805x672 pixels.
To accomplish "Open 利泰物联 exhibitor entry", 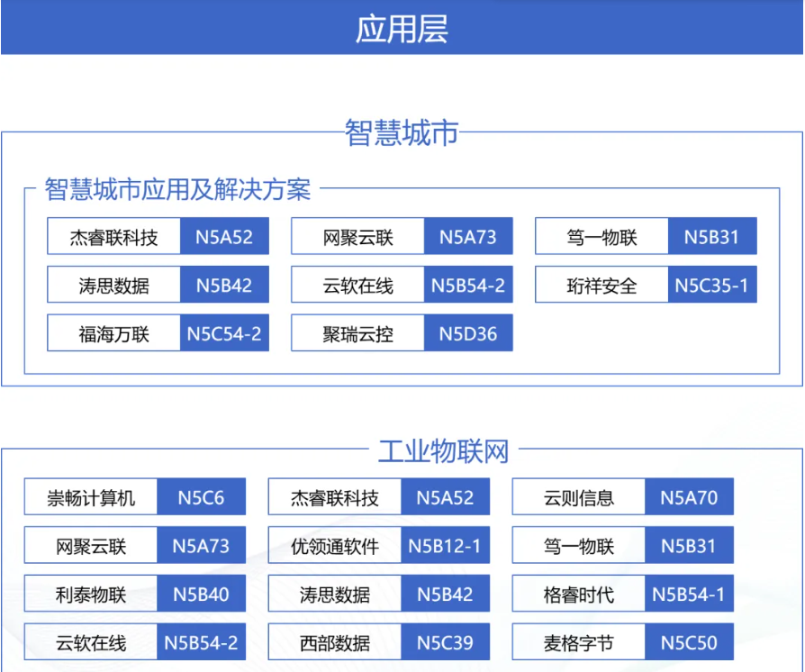I will coord(91,595).
